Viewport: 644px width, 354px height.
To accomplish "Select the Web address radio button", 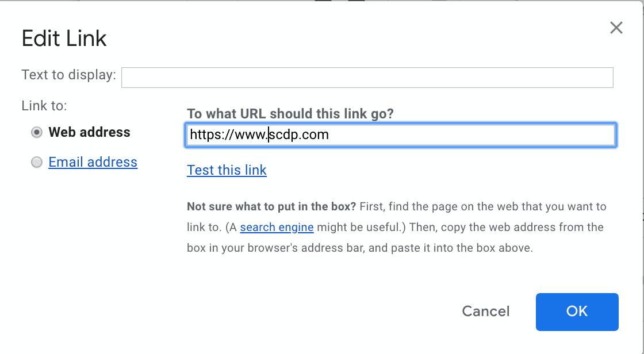I will coord(37,133).
